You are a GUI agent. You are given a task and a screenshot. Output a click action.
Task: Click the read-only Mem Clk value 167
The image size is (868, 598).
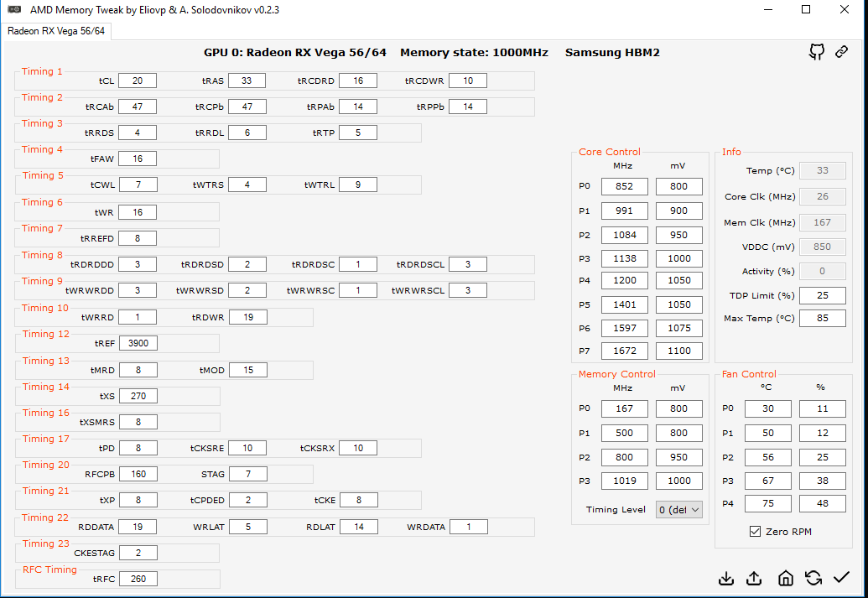pos(823,222)
